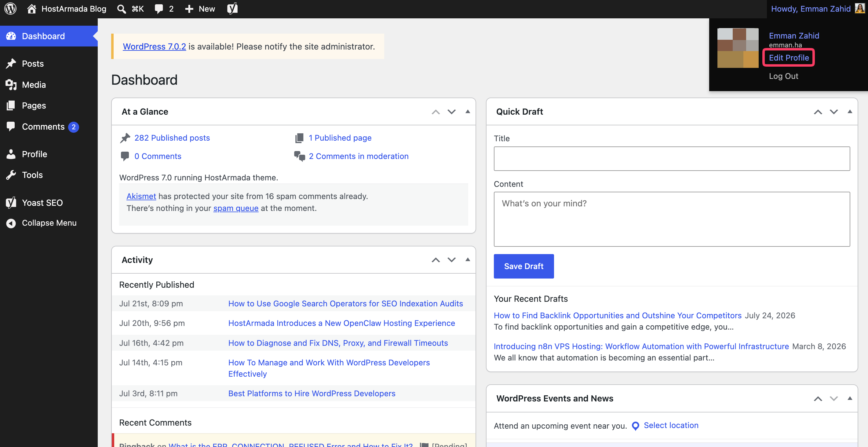Screen dimensions: 868x447
Task: Click the Yoast SEO icon in the sidebar
Action: (11, 203)
